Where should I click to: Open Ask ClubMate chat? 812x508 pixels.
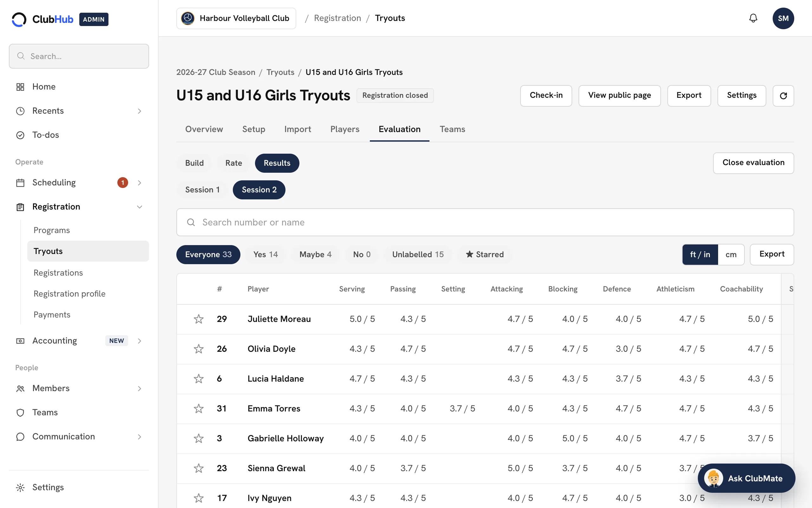point(746,478)
